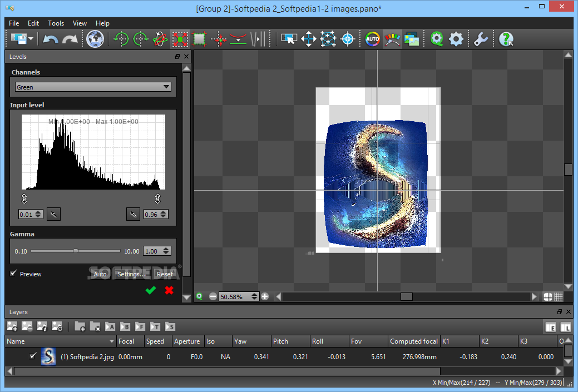
Task: Open the control points mesh tool
Action: point(328,39)
